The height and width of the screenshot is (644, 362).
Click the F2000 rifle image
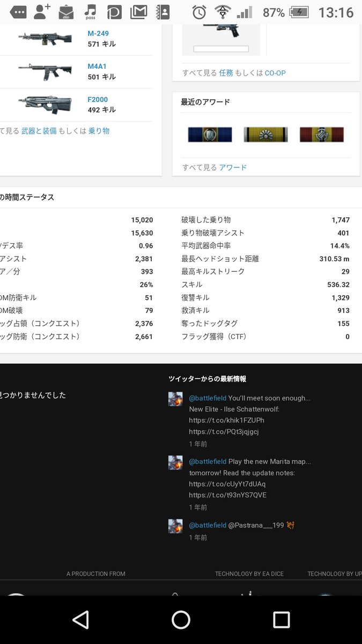point(45,104)
